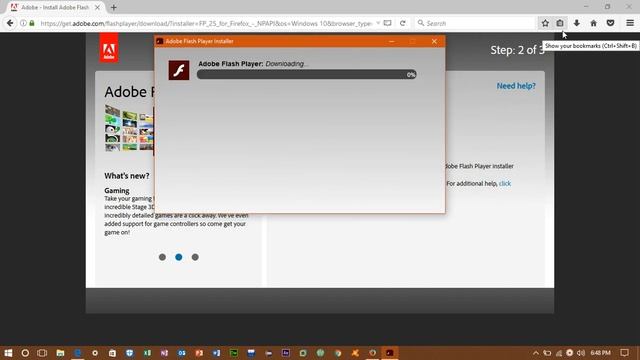Click the URL address field
This screenshot has width=640, height=360.
click(206, 23)
